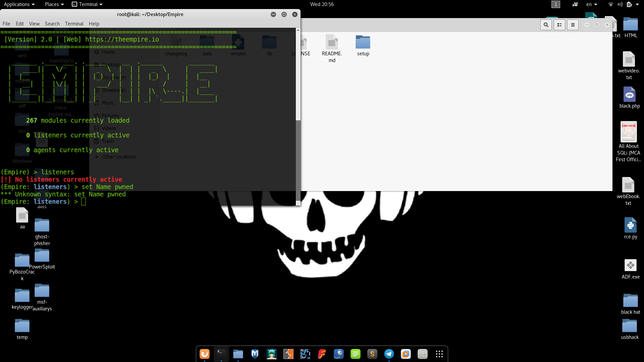Open Trash from the file manager sidebar
Image resolution: width=644 pixels, height=362 pixels.
pyautogui.click(x=107, y=141)
